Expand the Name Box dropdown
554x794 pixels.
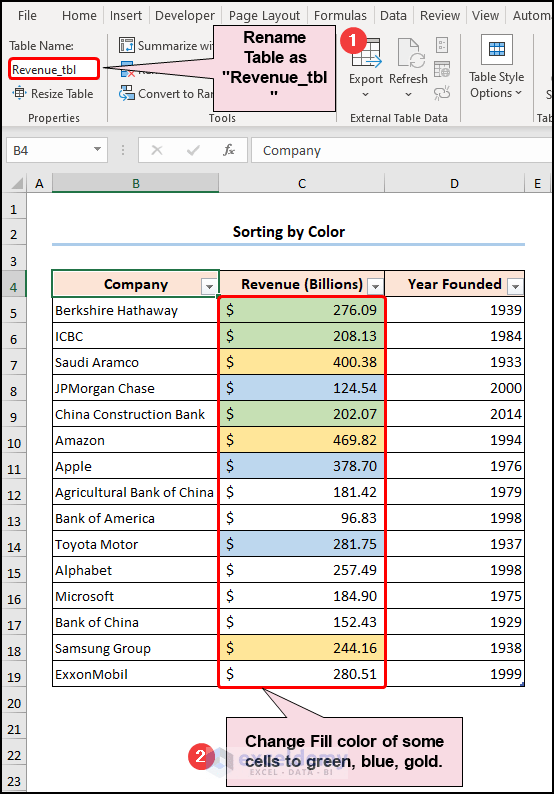point(98,150)
